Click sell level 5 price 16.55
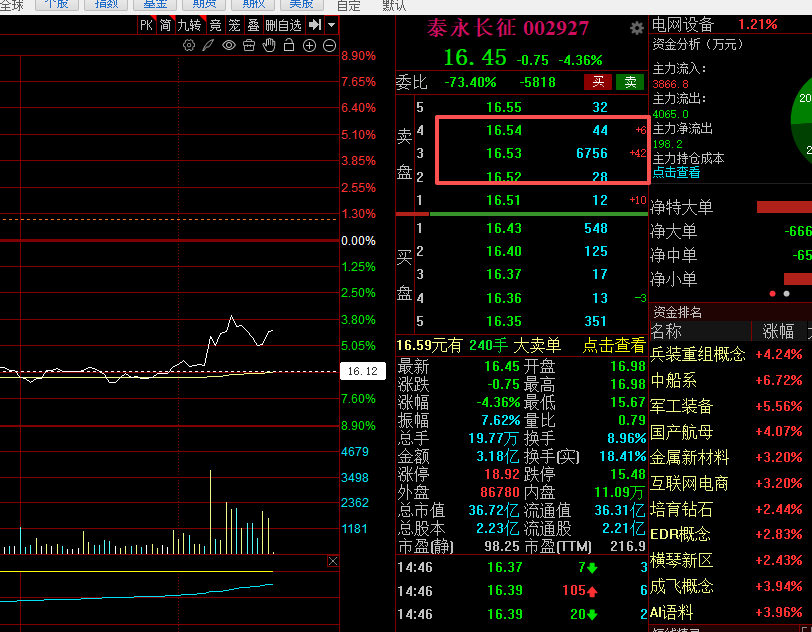The width and height of the screenshot is (812, 632). [x=504, y=107]
